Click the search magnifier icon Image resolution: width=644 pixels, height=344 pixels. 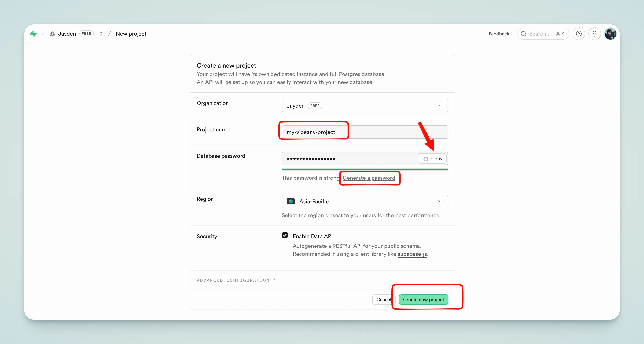point(523,34)
